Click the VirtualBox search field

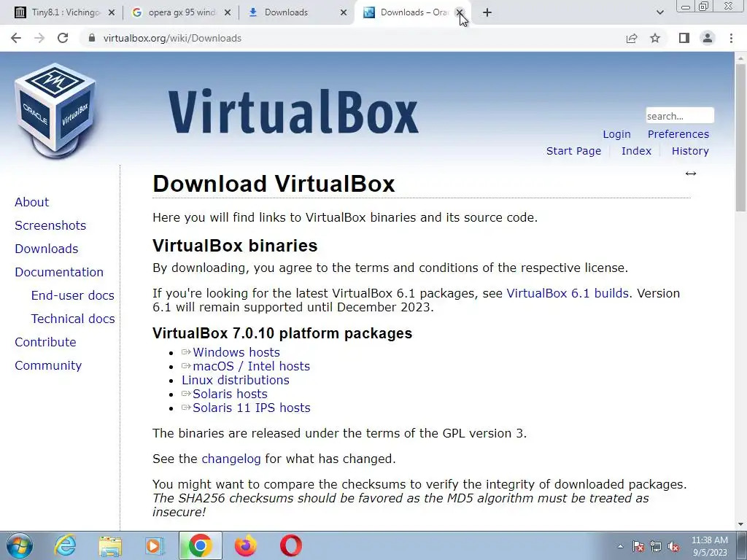(680, 116)
